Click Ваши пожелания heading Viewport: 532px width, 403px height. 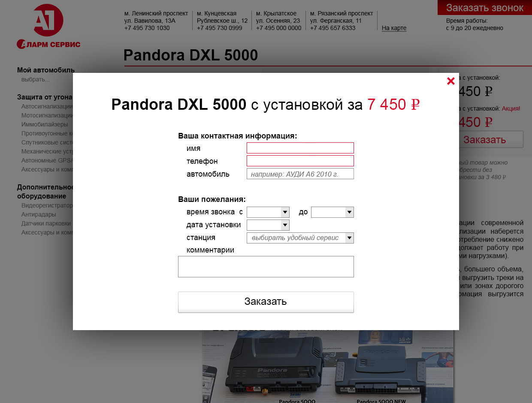[212, 199]
